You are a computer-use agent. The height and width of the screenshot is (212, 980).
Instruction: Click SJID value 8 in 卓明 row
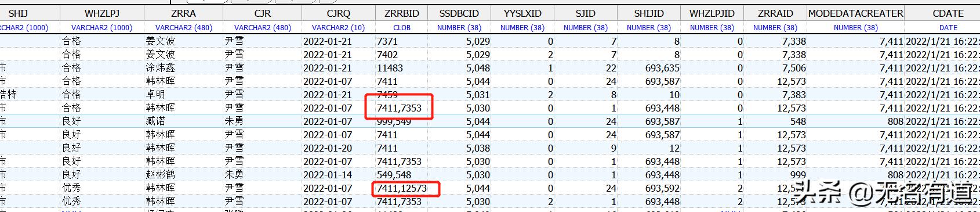click(x=614, y=95)
